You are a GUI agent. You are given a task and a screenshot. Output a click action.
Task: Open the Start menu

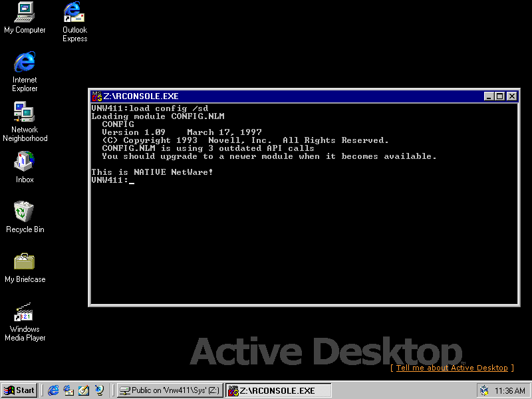click(x=19, y=390)
